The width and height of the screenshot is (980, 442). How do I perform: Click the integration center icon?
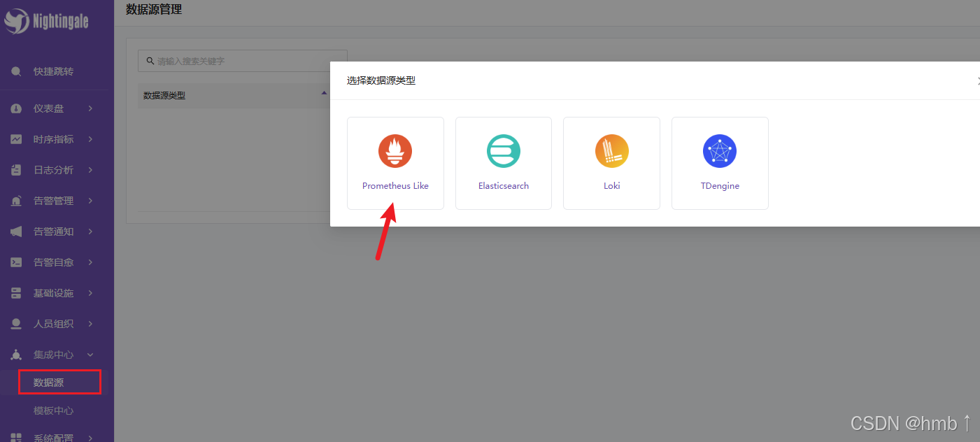(16, 355)
